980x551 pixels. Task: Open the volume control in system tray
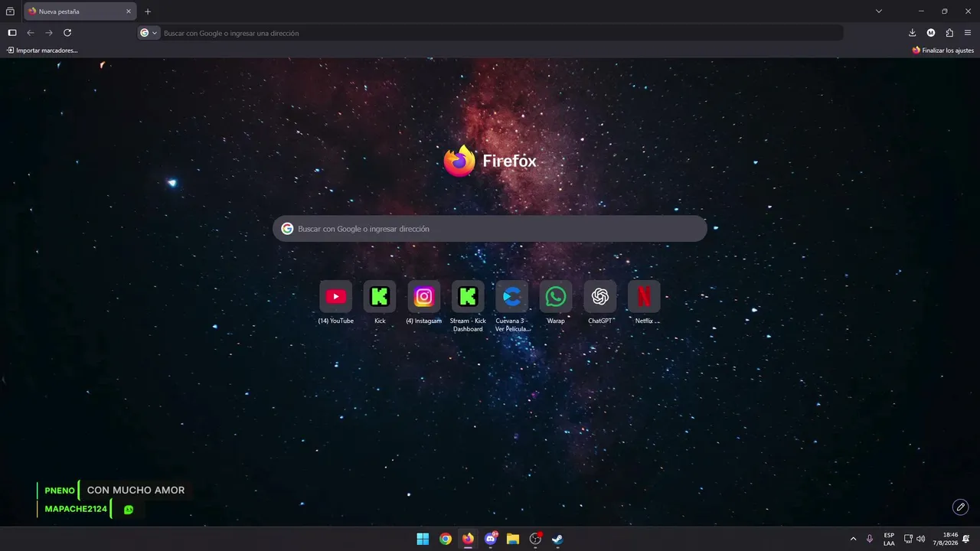921,539
